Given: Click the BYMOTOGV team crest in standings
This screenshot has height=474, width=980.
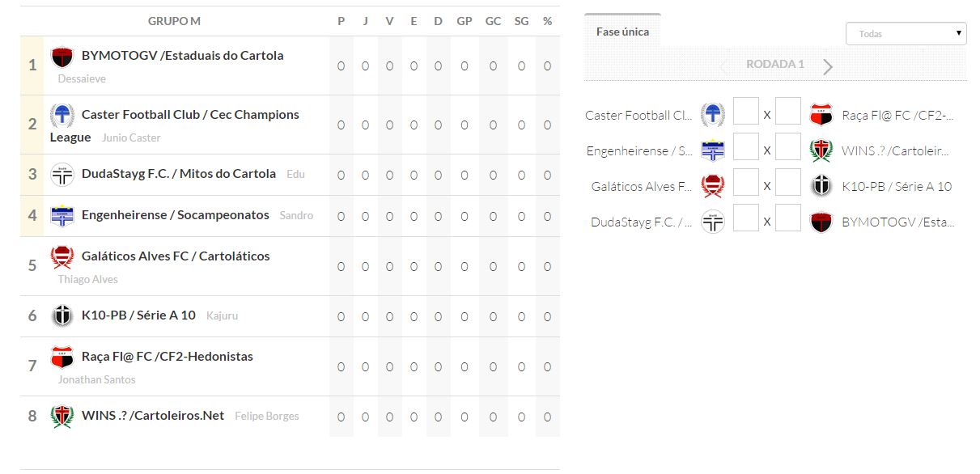Looking at the screenshot, I should pyautogui.click(x=62, y=57).
